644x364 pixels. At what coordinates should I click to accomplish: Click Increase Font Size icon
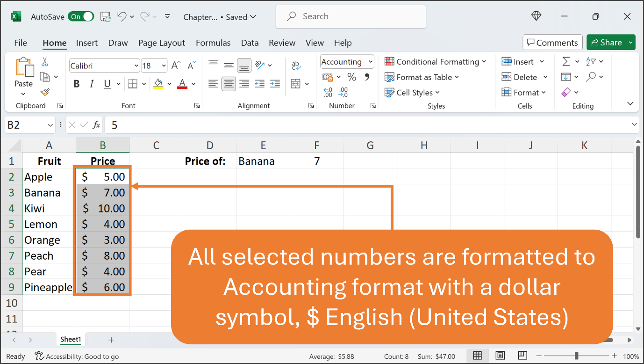click(x=176, y=66)
